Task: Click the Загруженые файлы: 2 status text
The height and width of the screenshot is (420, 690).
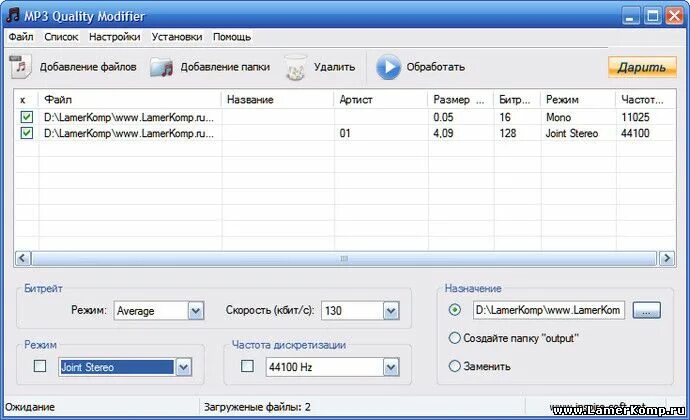Action: click(x=257, y=407)
